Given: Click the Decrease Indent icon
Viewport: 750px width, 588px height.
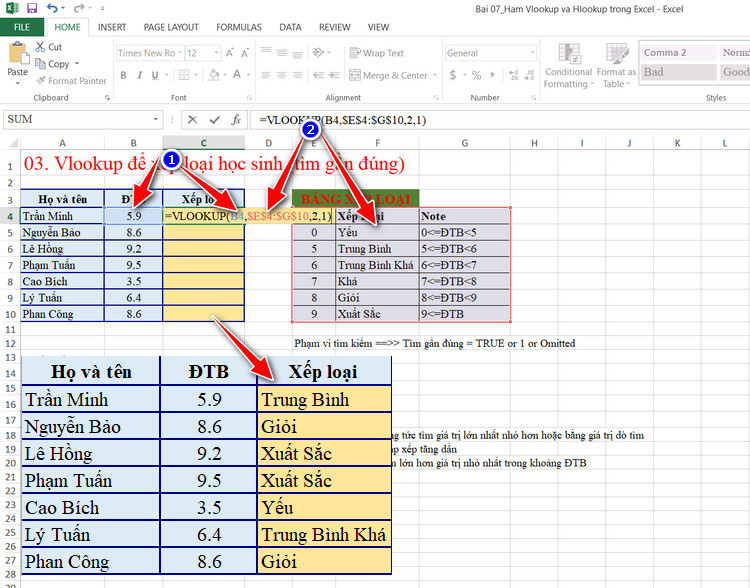Looking at the screenshot, I should (x=319, y=75).
